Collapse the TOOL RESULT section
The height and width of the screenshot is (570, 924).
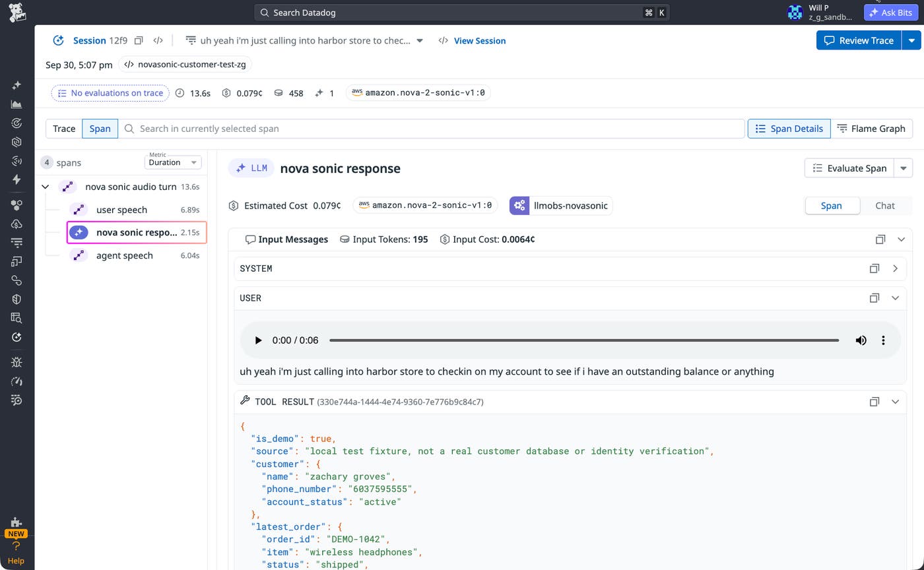(x=895, y=402)
